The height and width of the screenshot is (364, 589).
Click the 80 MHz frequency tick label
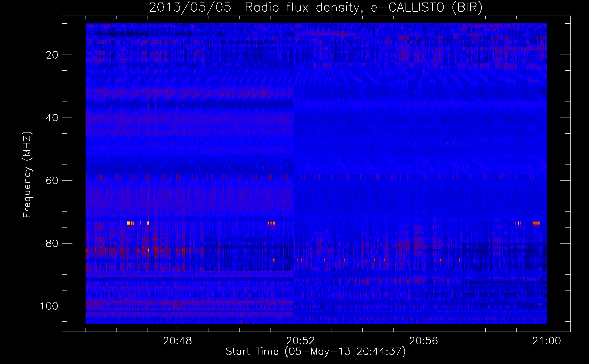pos(52,243)
